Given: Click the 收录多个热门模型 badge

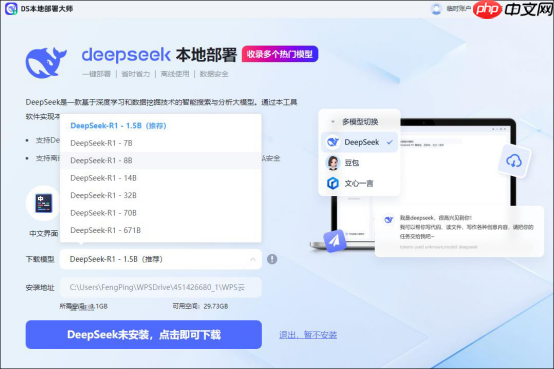Looking at the screenshot, I should click(x=280, y=54).
